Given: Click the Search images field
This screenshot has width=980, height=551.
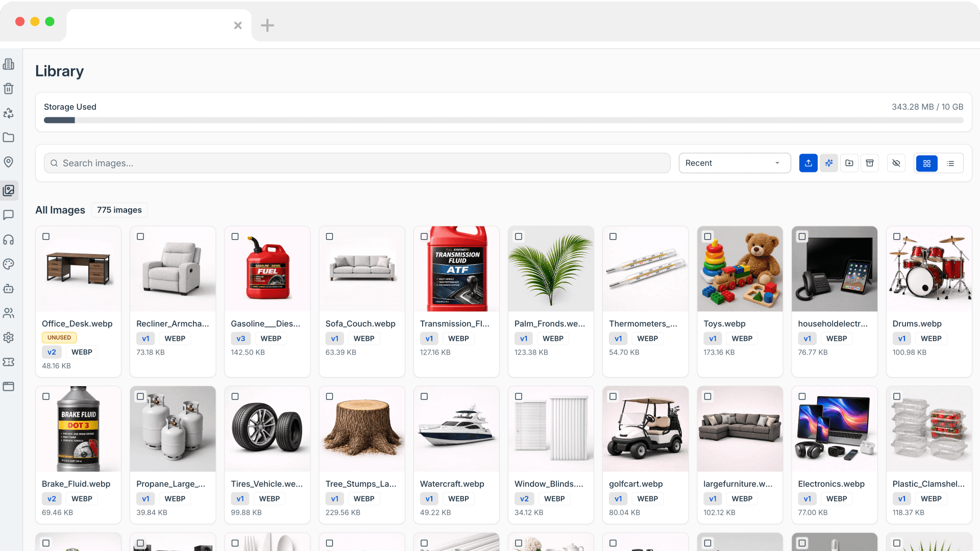Looking at the screenshot, I should [357, 163].
